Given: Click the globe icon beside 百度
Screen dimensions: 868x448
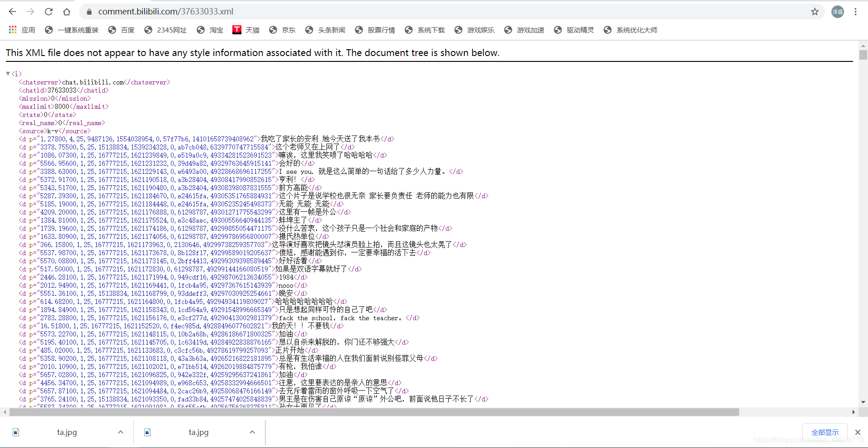Looking at the screenshot, I should pyautogui.click(x=112, y=30).
